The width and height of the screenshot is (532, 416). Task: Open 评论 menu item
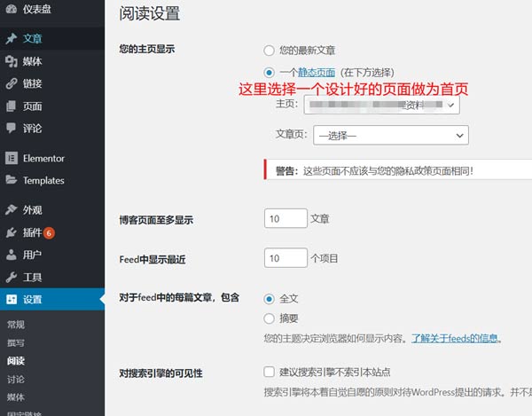(52, 129)
